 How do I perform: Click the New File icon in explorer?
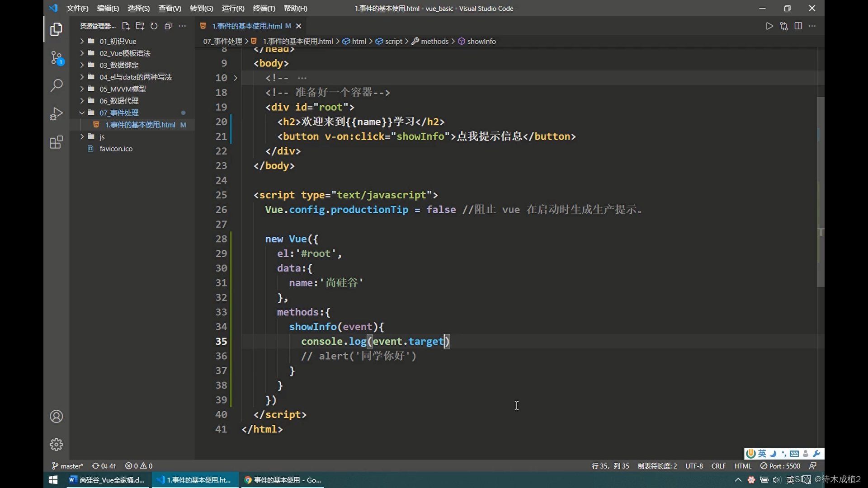point(126,26)
